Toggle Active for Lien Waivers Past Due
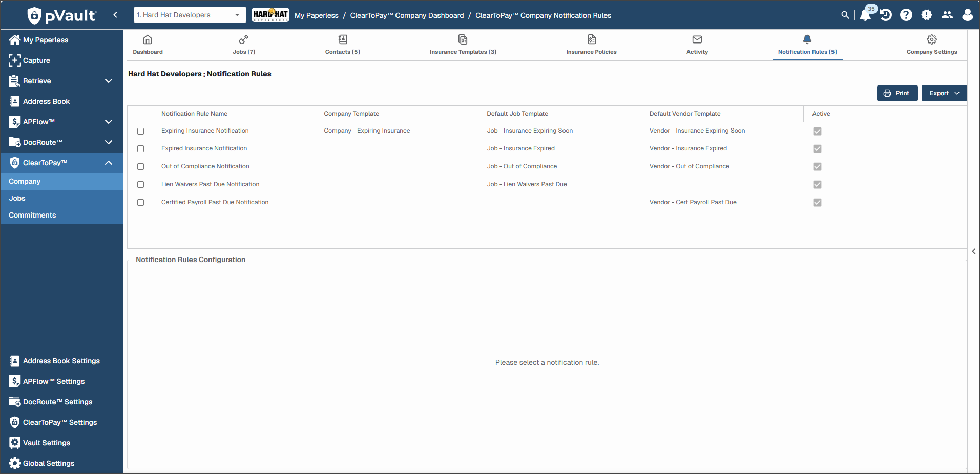980x474 pixels. (x=817, y=185)
